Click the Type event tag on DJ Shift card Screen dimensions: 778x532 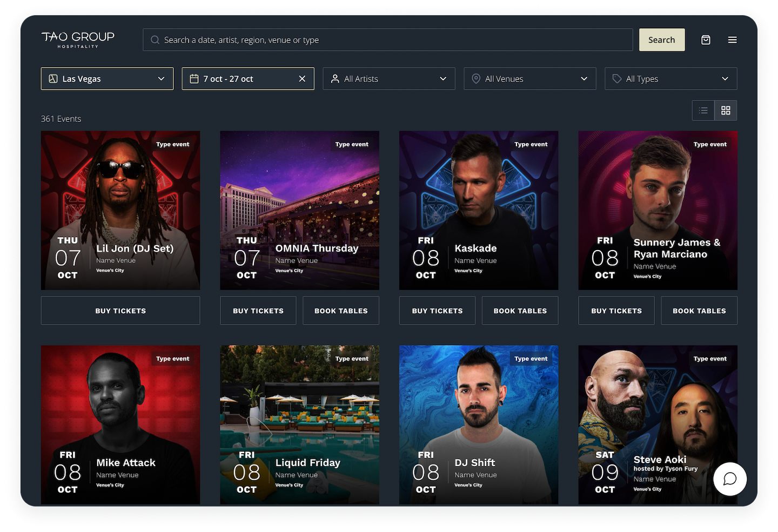(531, 359)
